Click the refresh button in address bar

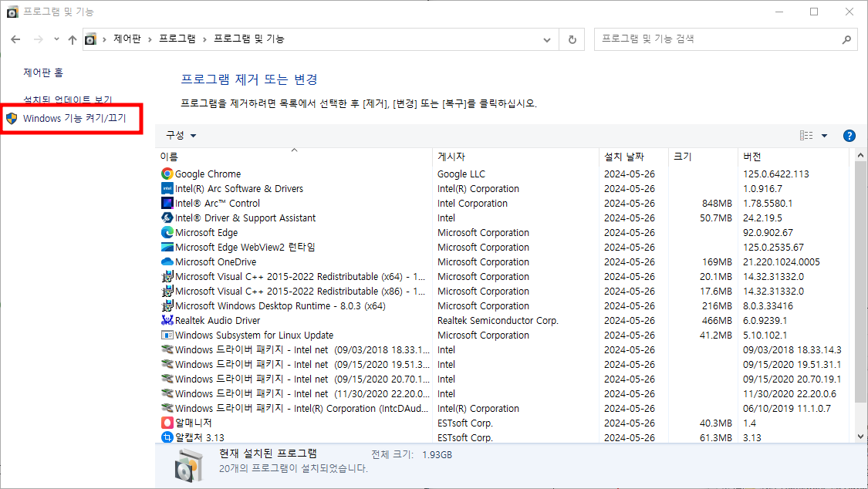coord(572,39)
